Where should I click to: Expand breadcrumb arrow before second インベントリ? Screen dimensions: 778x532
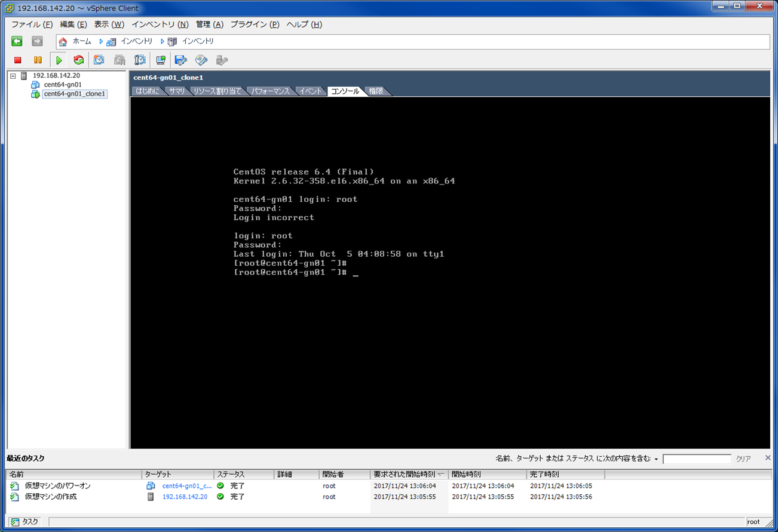(162, 42)
